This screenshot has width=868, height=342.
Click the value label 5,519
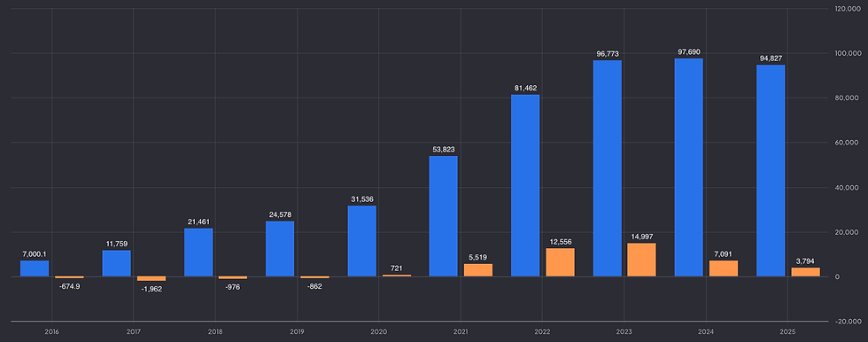pyautogui.click(x=478, y=257)
